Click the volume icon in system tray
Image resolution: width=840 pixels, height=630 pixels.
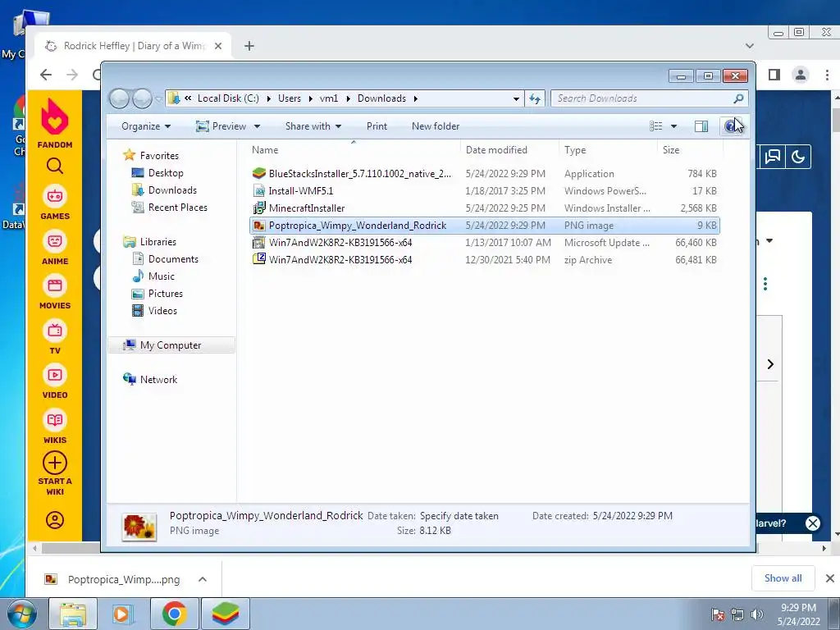(x=757, y=614)
